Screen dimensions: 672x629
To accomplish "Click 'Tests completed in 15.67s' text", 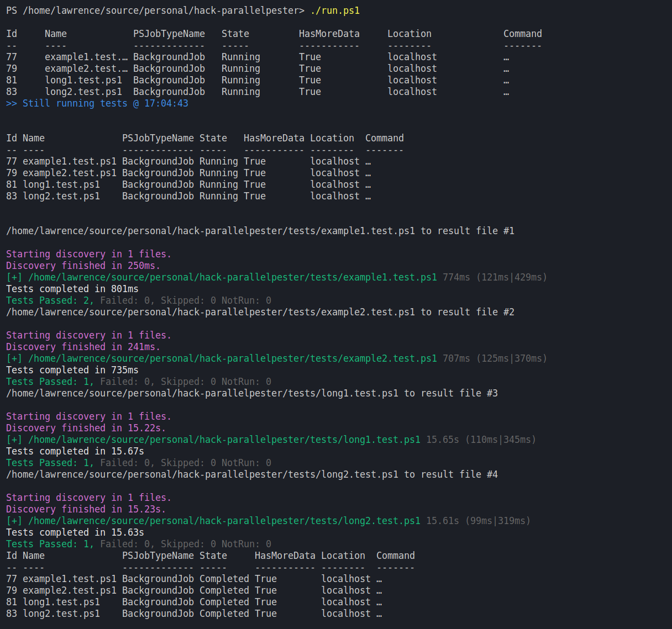I will pos(75,451).
